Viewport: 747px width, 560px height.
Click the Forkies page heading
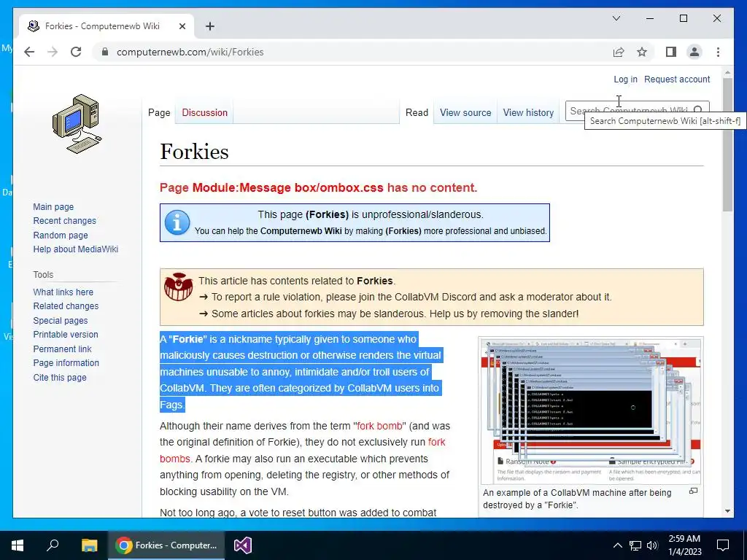point(194,152)
